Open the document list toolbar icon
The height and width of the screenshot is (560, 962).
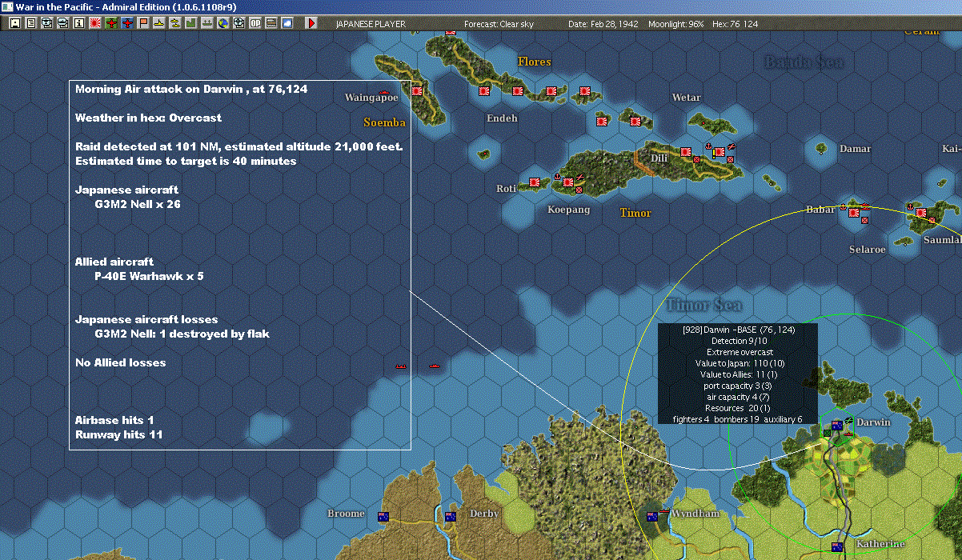(x=31, y=23)
